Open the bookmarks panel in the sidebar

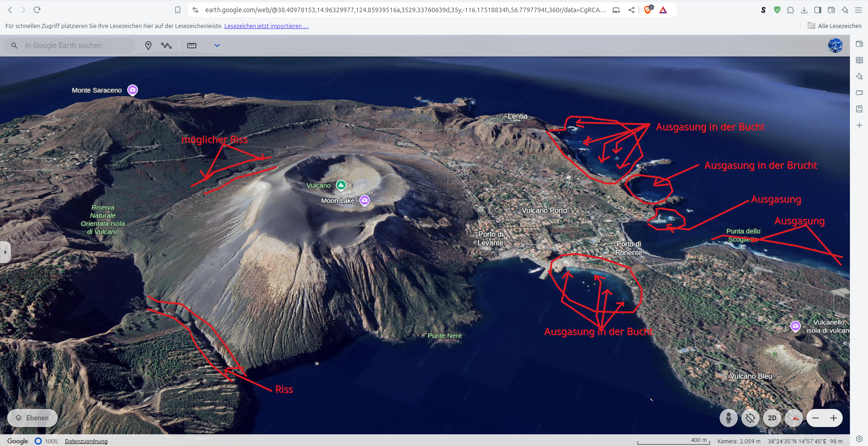(x=859, y=109)
